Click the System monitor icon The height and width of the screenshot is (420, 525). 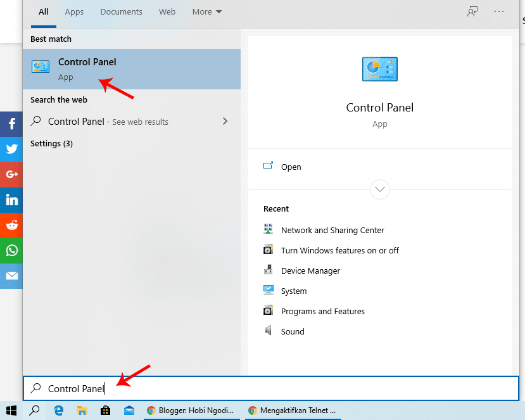point(268,290)
